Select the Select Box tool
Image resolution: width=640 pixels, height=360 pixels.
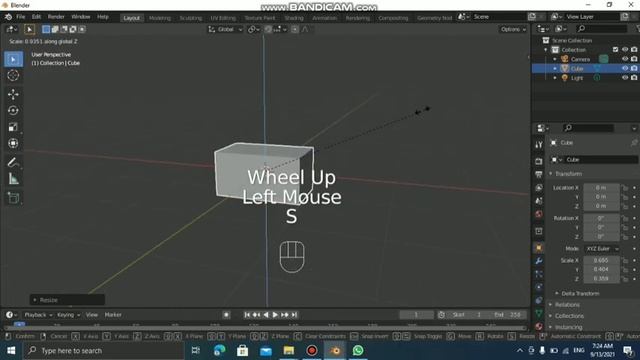pyautogui.click(x=13, y=59)
